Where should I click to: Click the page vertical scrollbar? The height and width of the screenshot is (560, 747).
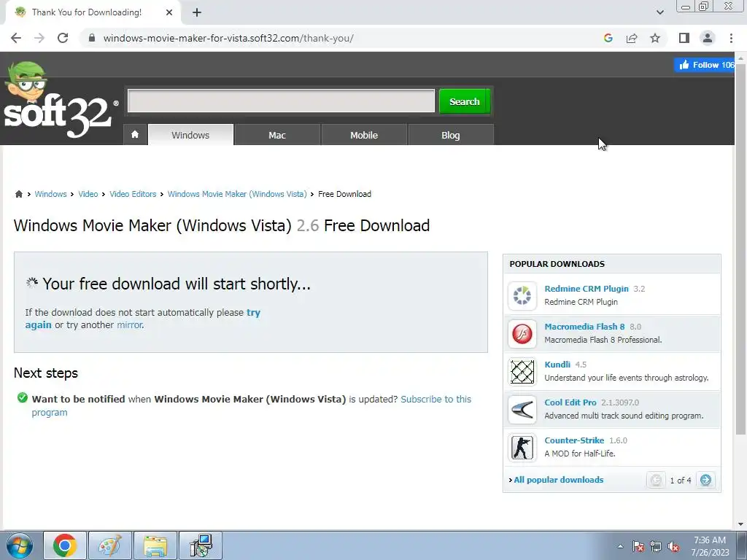(740, 248)
